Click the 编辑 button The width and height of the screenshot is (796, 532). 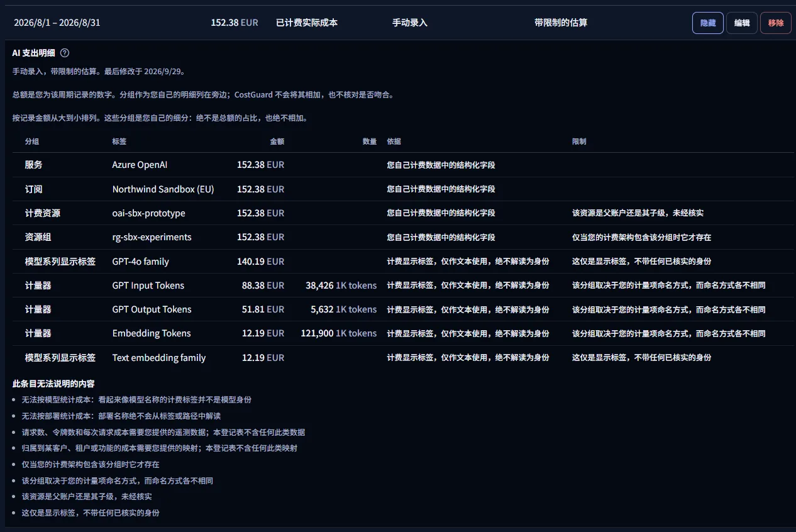(x=742, y=23)
